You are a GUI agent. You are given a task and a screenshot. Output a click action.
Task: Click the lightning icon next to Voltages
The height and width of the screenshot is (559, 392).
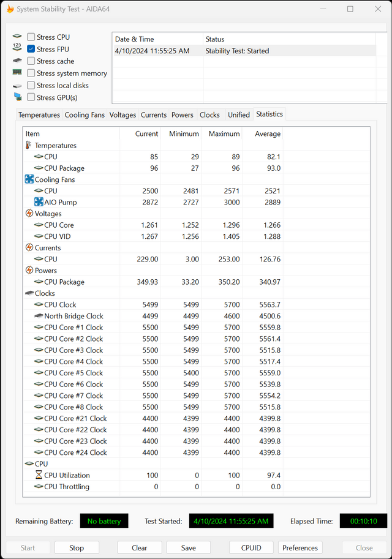point(29,213)
